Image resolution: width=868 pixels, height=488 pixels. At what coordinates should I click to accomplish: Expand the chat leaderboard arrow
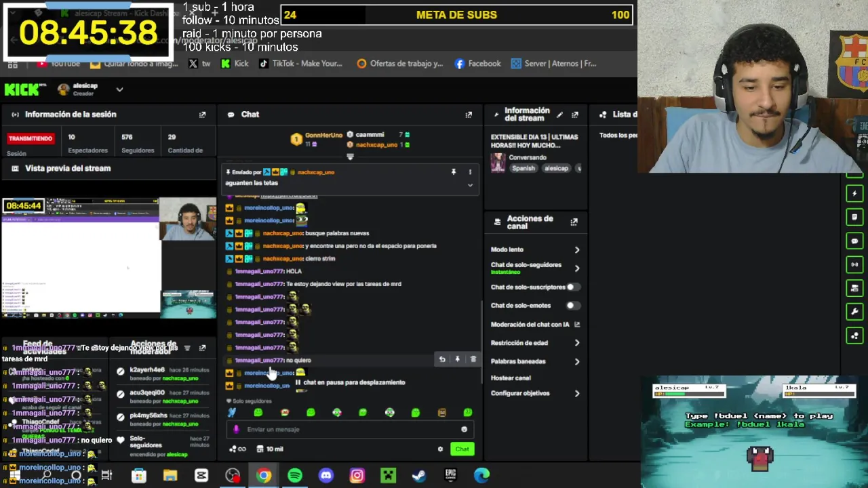(350, 157)
